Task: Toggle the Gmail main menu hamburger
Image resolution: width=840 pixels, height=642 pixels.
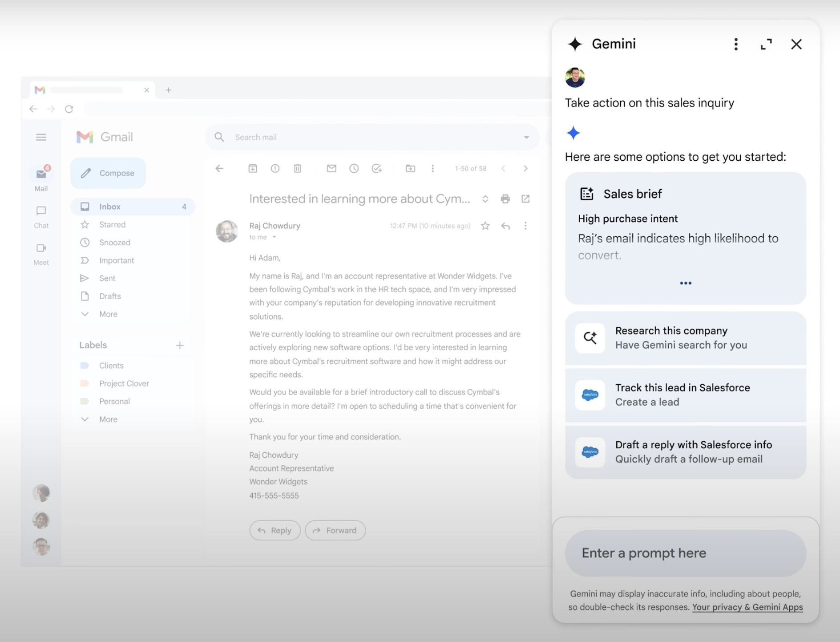Action: tap(41, 137)
